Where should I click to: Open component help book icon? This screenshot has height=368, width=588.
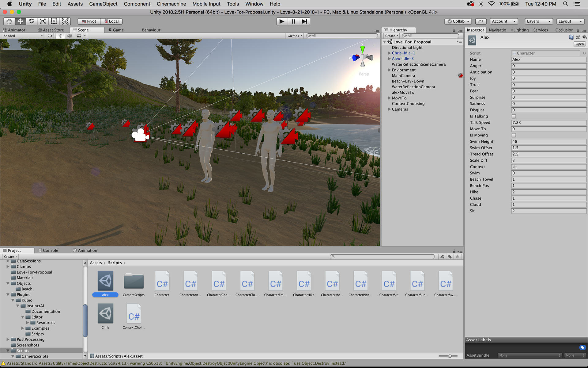tap(571, 37)
